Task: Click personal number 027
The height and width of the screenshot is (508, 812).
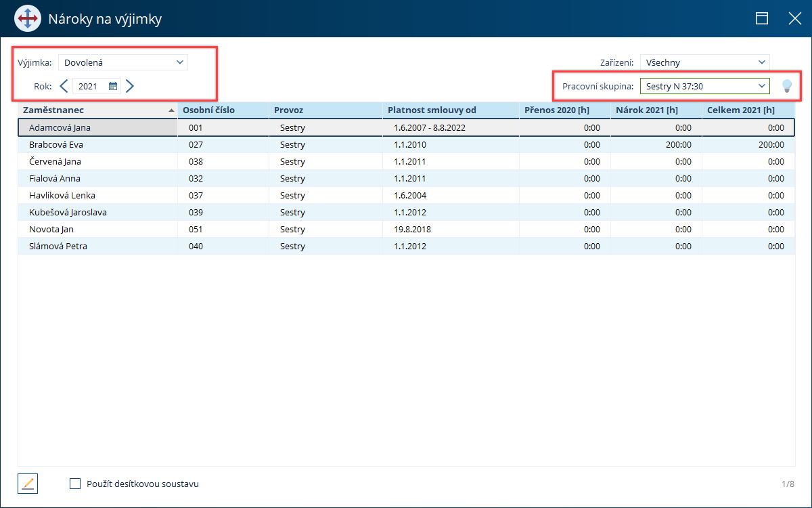Action: coord(196,144)
